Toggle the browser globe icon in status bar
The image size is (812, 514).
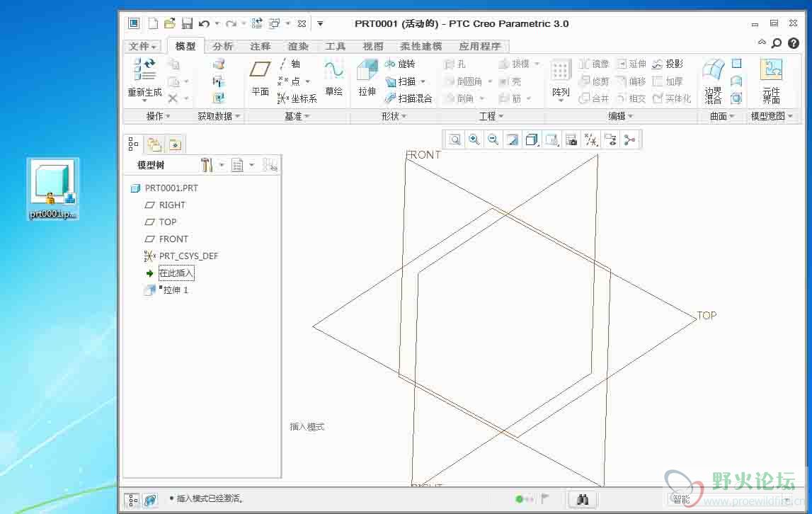pyautogui.click(x=150, y=500)
